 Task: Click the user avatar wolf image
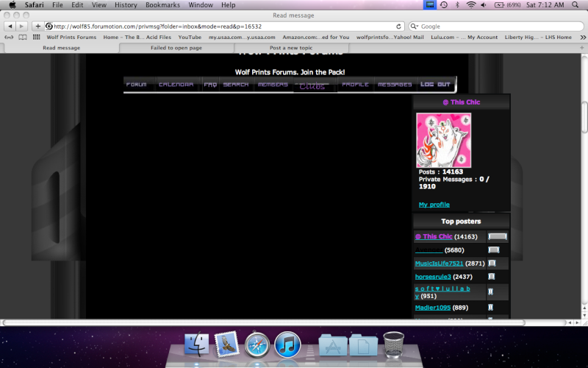pyautogui.click(x=444, y=140)
